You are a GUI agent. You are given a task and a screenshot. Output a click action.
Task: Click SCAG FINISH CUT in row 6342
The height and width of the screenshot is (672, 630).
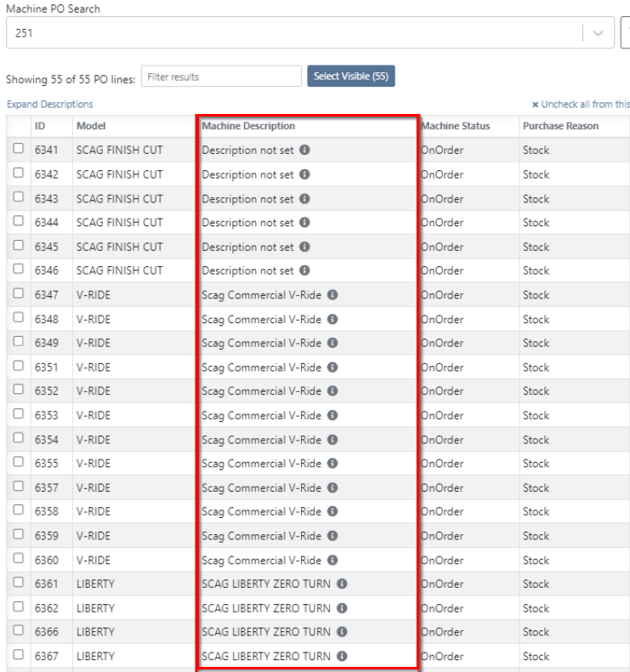[x=120, y=174]
